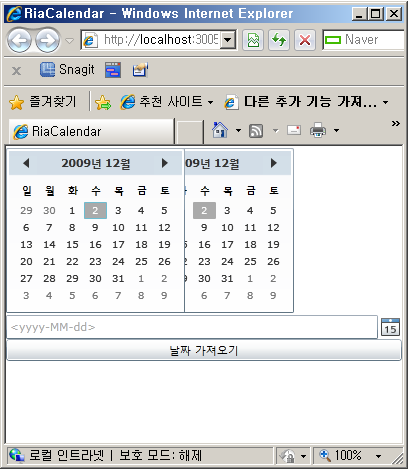Click the Print icon

coord(318,130)
